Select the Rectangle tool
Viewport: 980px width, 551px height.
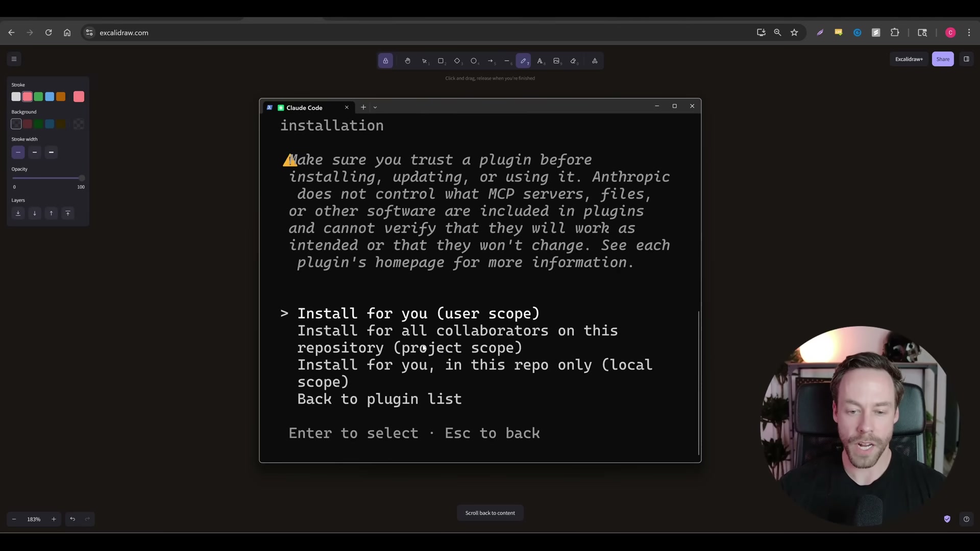point(441,61)
